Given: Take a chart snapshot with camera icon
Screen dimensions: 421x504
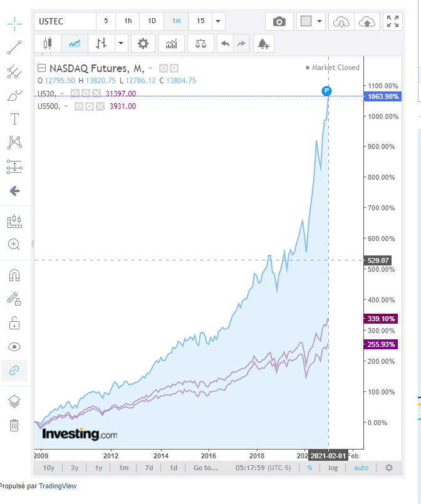Looking at the screenshot, I should click(279, 21).
